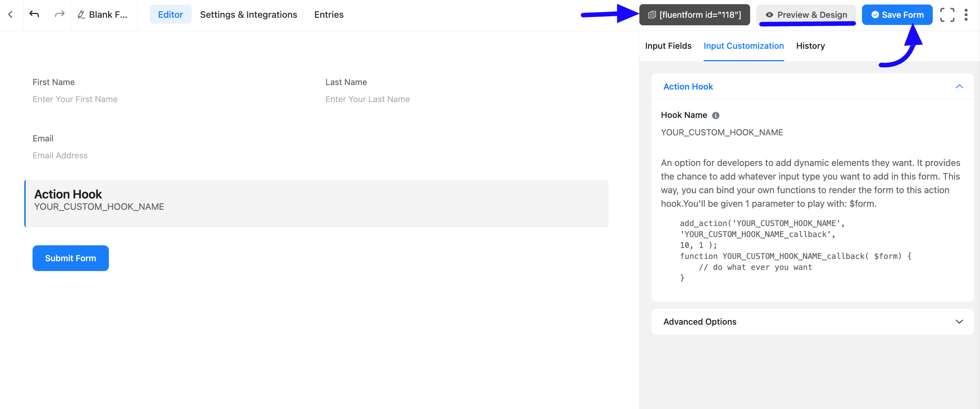Image resolution: width=980 pixels, height=409 pixels.
Task: Select the Last Name field label
Action: click(x=346, y=82)
